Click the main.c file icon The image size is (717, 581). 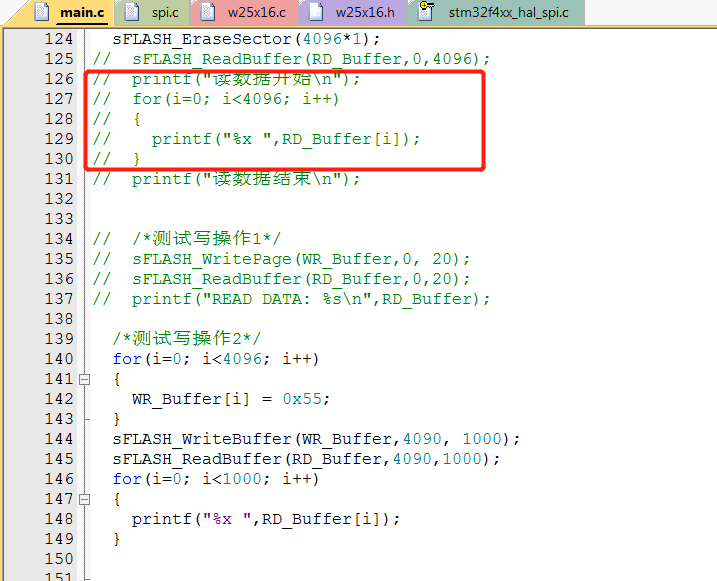(42, 12)
